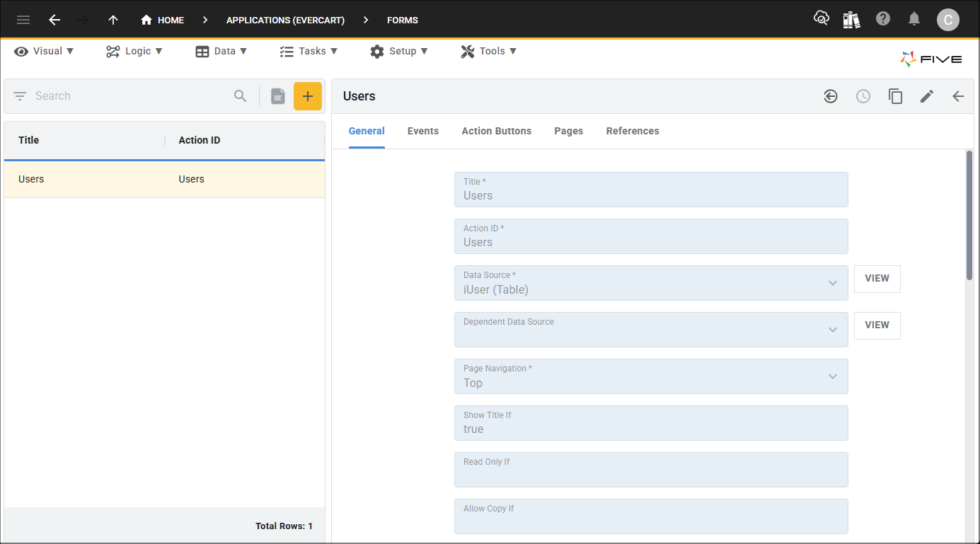Screen dimensions: 980x544
Task: Open the Logic menu
Action: pyautogui.click(x=134, y=51)
